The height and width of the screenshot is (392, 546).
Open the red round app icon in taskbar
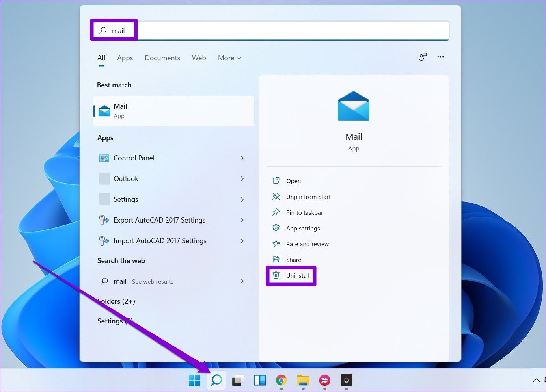click(x=324, y=380)
